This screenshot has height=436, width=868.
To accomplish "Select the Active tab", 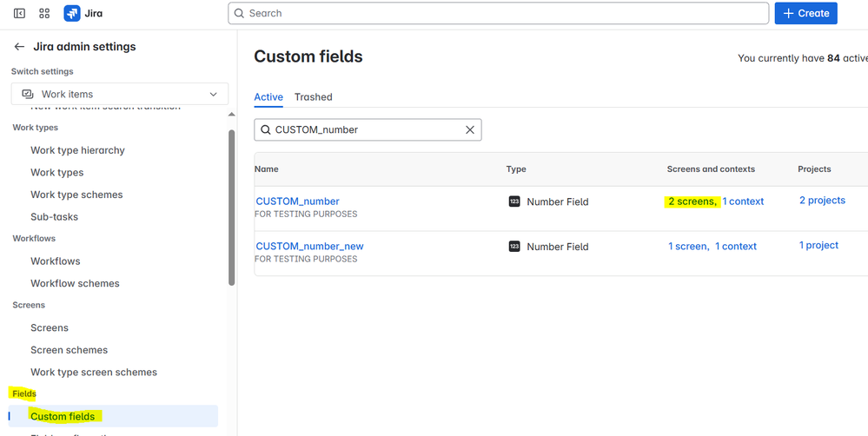I will pos(268,97).
